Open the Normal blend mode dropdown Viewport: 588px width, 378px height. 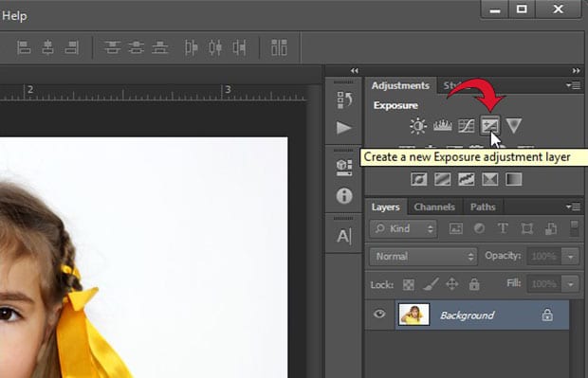[x=423, y=257]
